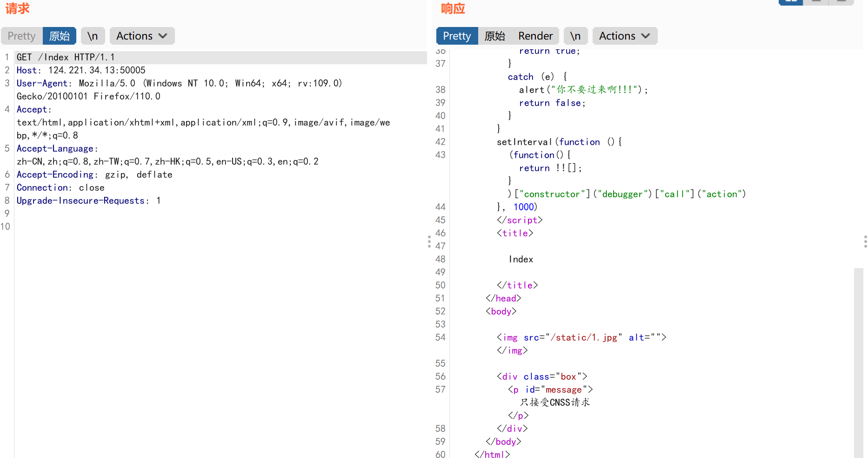Click the 'GET /Index HTTP/1.1' request line

click(66, 57)
